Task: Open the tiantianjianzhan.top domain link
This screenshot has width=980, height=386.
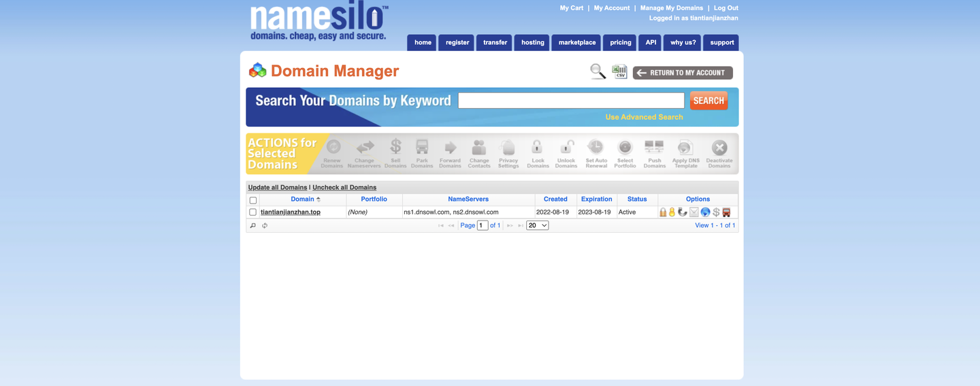Action: (291, 212)
